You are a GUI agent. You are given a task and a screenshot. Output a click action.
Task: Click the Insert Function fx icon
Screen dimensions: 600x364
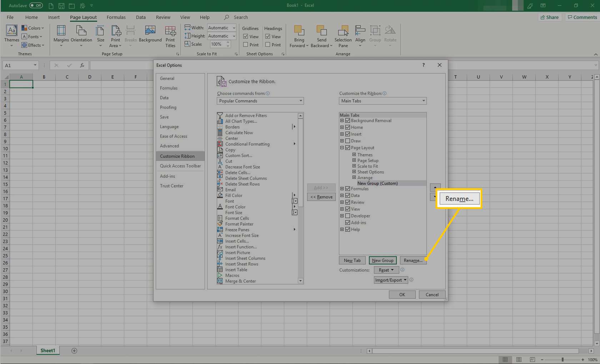pyautogui.click(x=82, y=65)
